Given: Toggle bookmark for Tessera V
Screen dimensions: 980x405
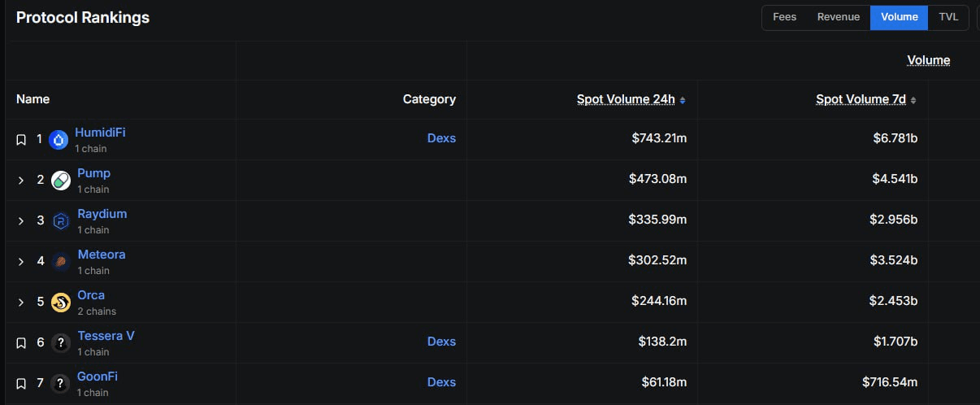Looking at the screenshot, I should (21, 343).
